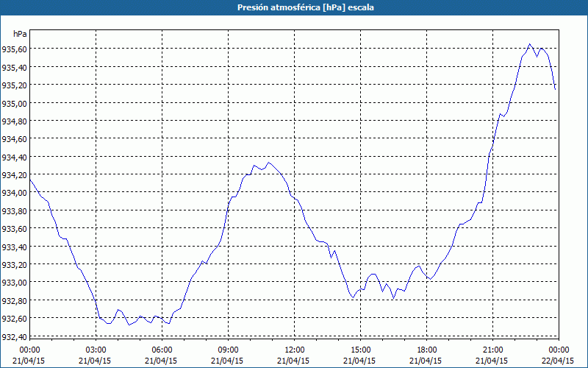Click the chart title 'Presión atmosférica [hPa] escala'
588x368 pixels.
click(x=305, y=7)
